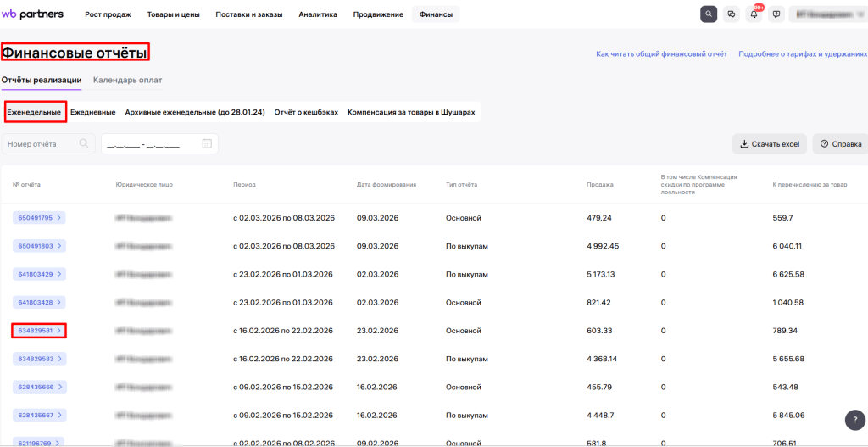Click the № отчёта column header
The height and width of the screenshot is (447, 868).
point(26,184)
